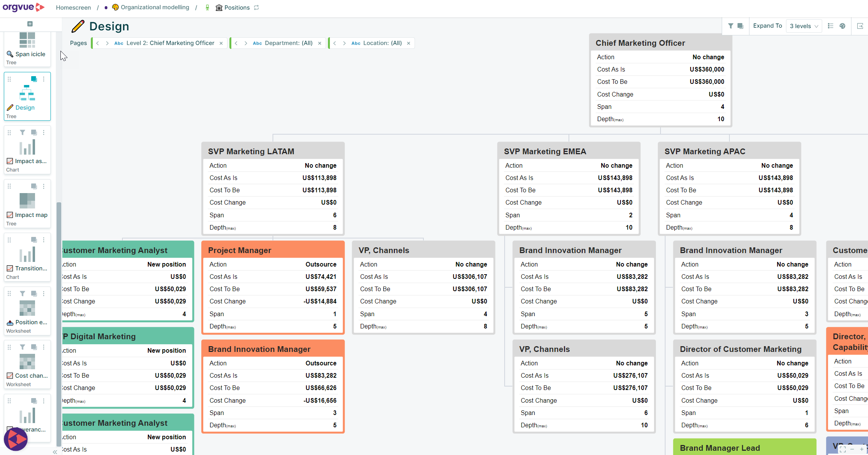Go to the previous Level 2 page value
This screenshot has width=868, height=455.
coord(98,43)
